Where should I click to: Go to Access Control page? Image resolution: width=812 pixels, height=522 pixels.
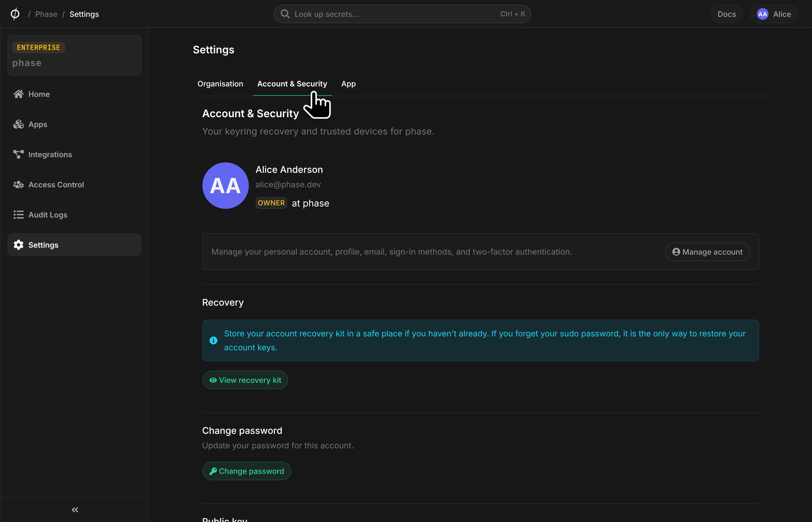74,184
